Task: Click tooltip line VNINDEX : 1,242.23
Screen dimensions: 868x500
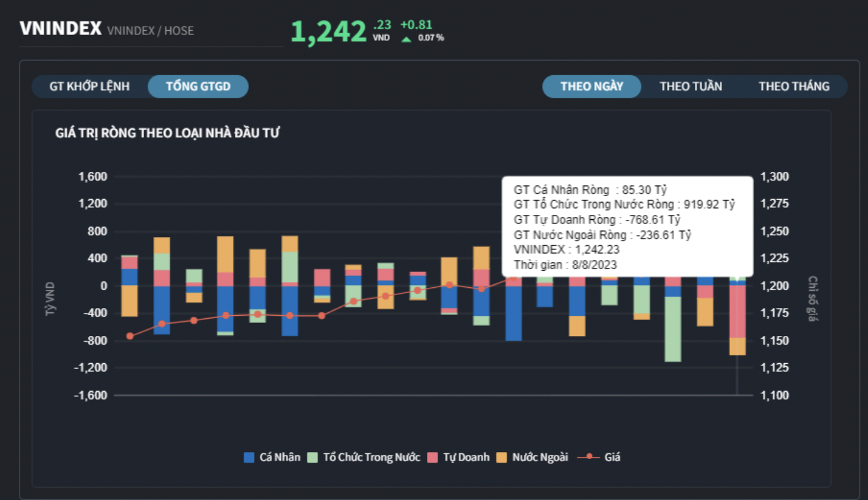Action: click(x=566, y=250)
